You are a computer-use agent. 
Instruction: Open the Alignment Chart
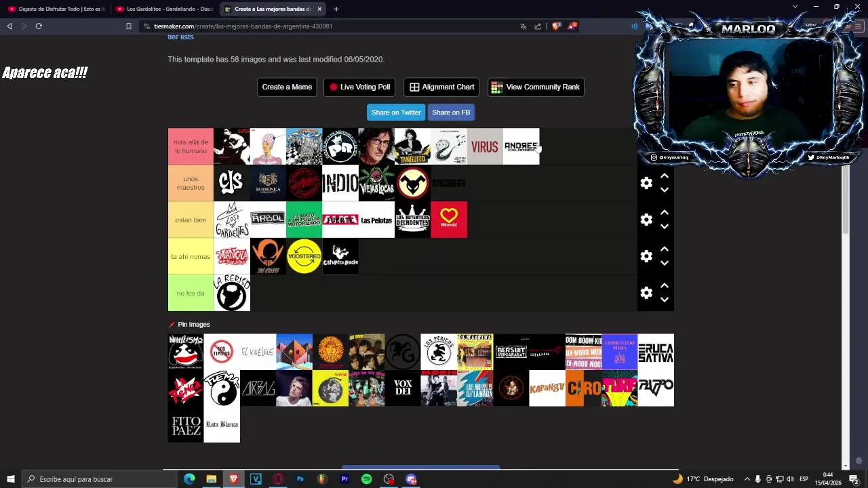coord(441,87)
